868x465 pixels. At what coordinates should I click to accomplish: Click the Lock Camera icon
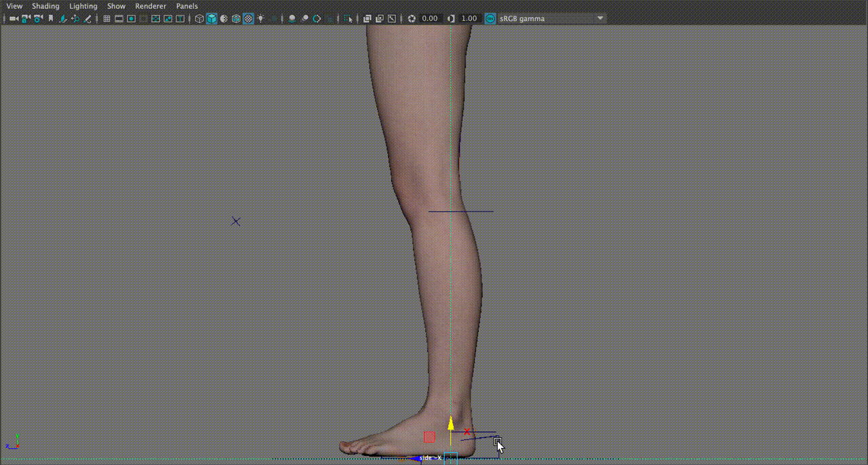pyautogui.click(x=25, y=18)
